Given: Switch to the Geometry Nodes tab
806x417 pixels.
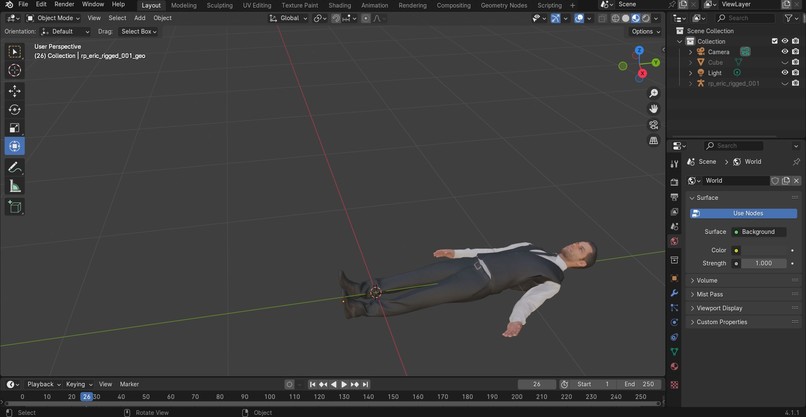Looking at the screenshot, I should click(504, 5).
